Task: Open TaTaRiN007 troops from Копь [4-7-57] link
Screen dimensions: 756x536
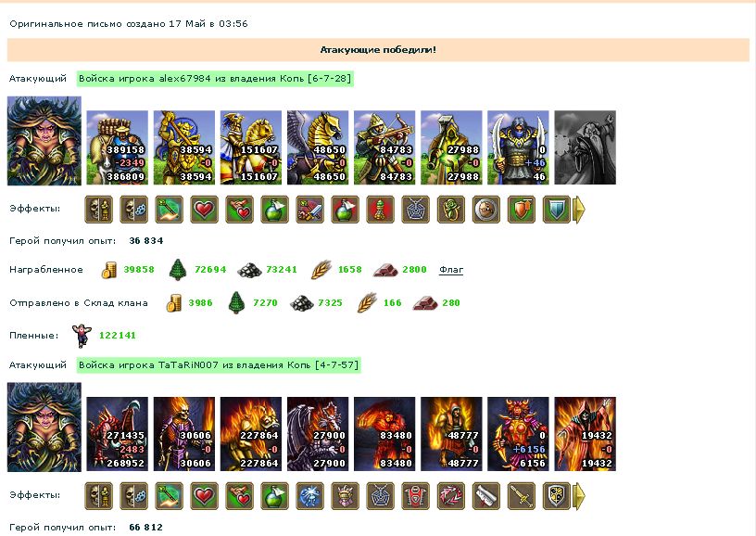Action: coord(219,365)
